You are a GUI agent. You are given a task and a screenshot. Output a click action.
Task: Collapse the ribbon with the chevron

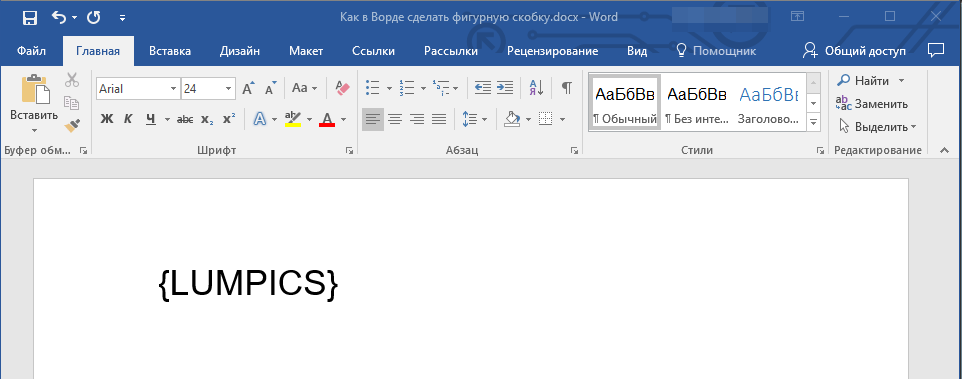(944, 150)
